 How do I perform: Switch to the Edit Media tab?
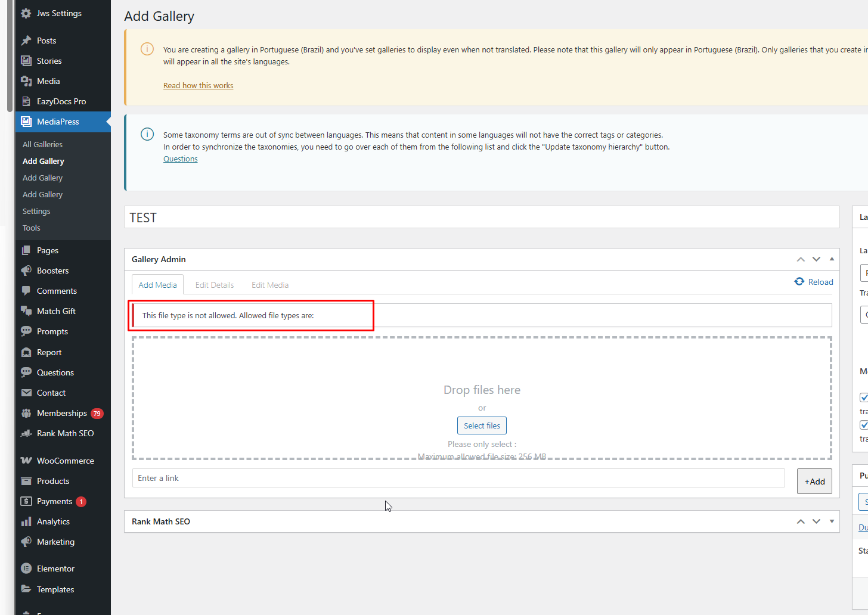270,285
